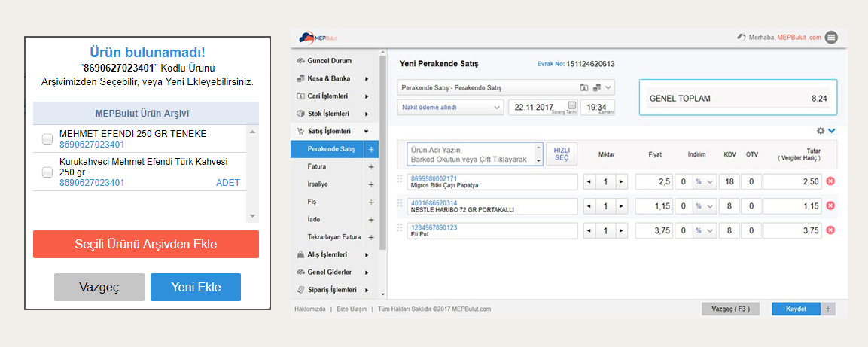Select Perakende Satış menu item

[x=331, y=149]
